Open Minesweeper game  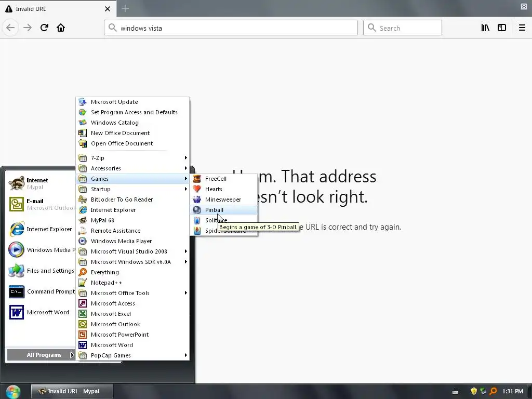224,199
